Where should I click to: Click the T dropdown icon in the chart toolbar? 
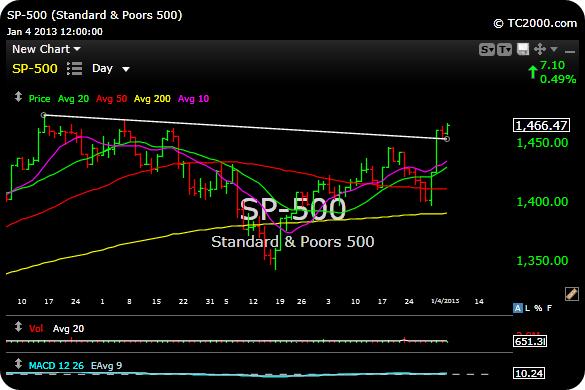coord(504,49)
